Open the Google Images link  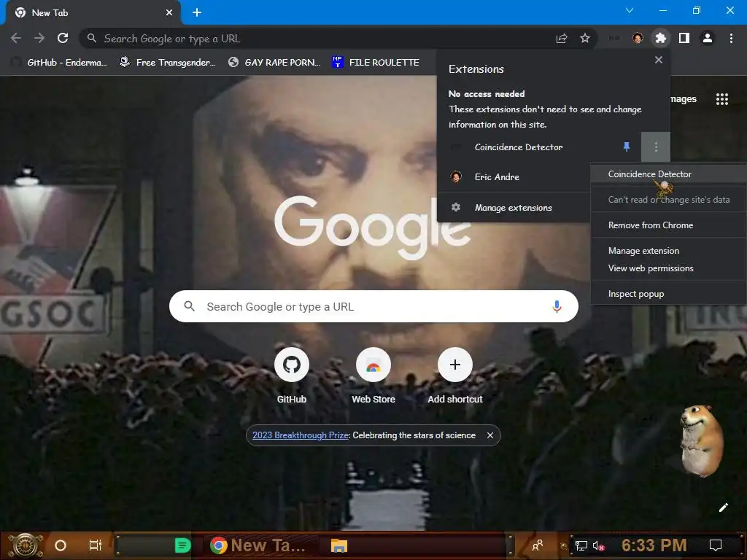684,99
